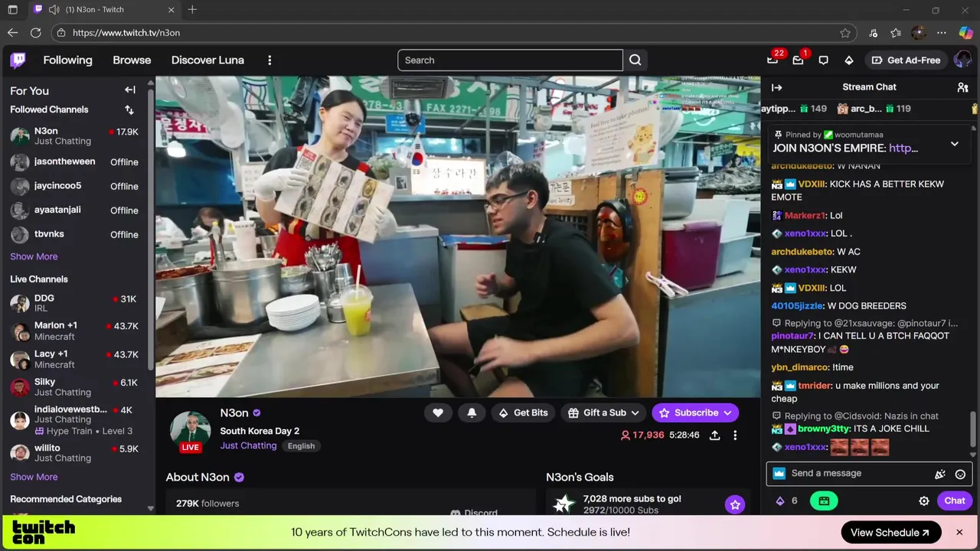The height and width of the screenshot is (551, 980).
Task: Click Get Ad-Free button
Action: point(907,60)
